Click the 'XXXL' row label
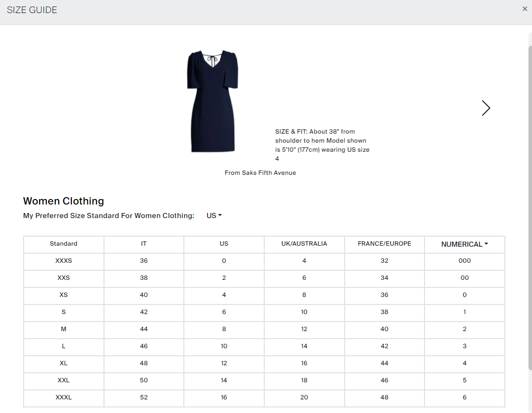The image size is (532, 413). [x=63, y=397]
